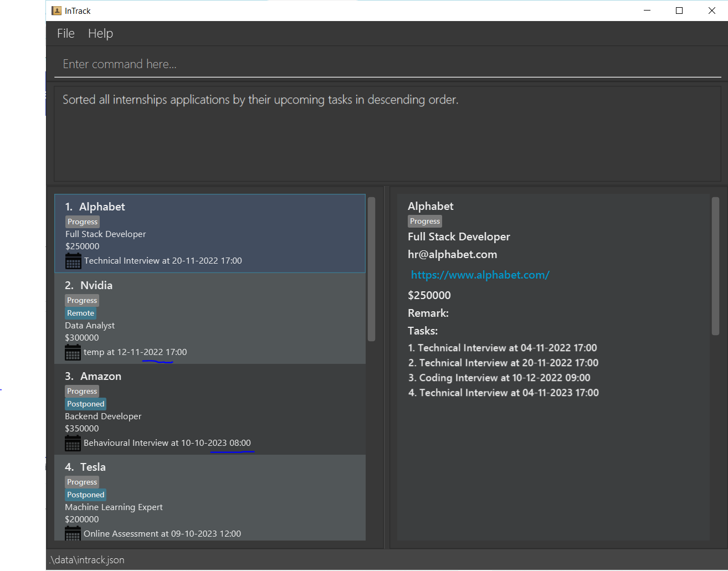The height and width of the screenshot is (571, 728).
Task: Click the 'Remark:' label
Action: (428, 313)
